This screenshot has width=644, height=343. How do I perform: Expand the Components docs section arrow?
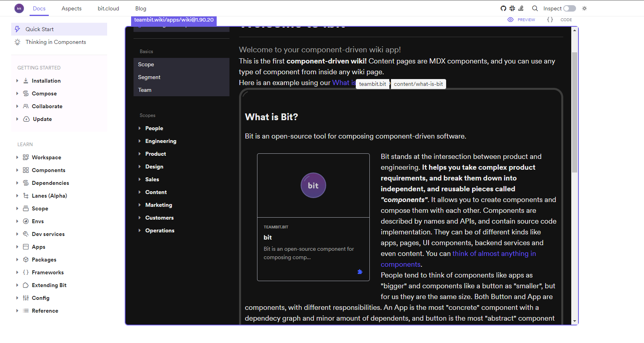tap(17, 170)
